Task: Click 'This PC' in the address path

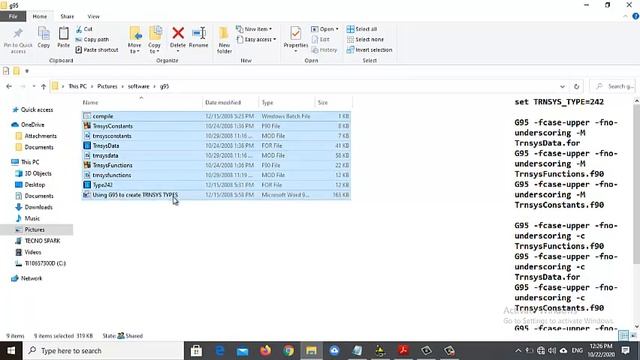Action: [78, 87]
